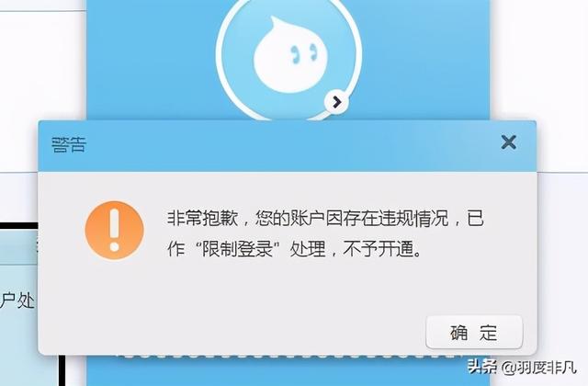Click the partially visible 户处 text
Image resolution: width=588 pixels, height=386 pixels.
[x=17, y=301]
